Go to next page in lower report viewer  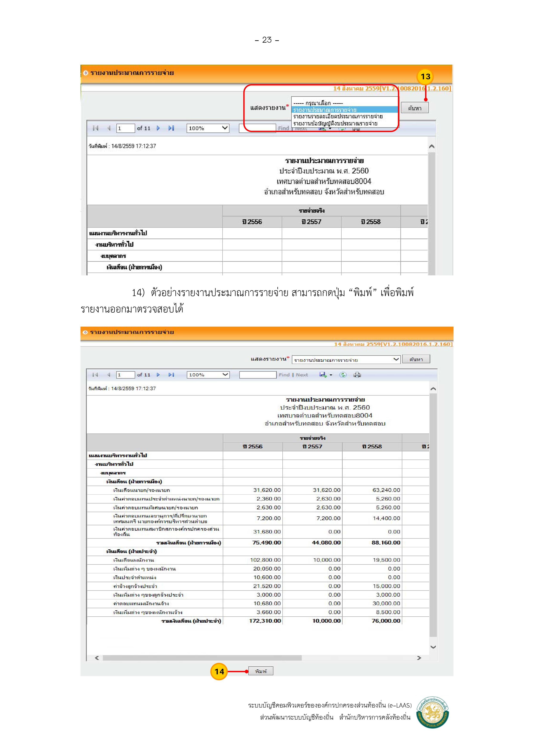point(158,375)
